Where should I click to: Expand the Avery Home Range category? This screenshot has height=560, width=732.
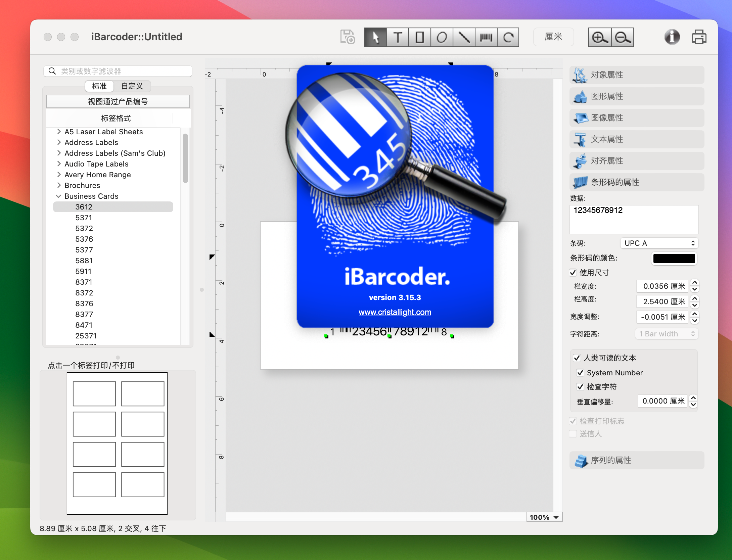point(59,175)
